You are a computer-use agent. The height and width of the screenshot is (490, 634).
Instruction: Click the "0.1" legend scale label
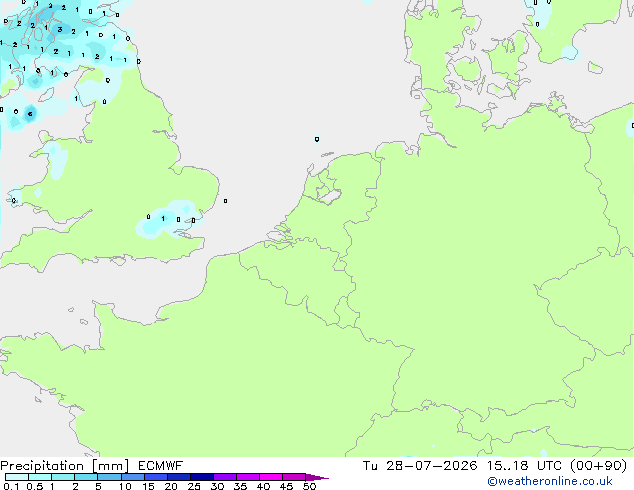pyautogui.click(x=11, y=486)
